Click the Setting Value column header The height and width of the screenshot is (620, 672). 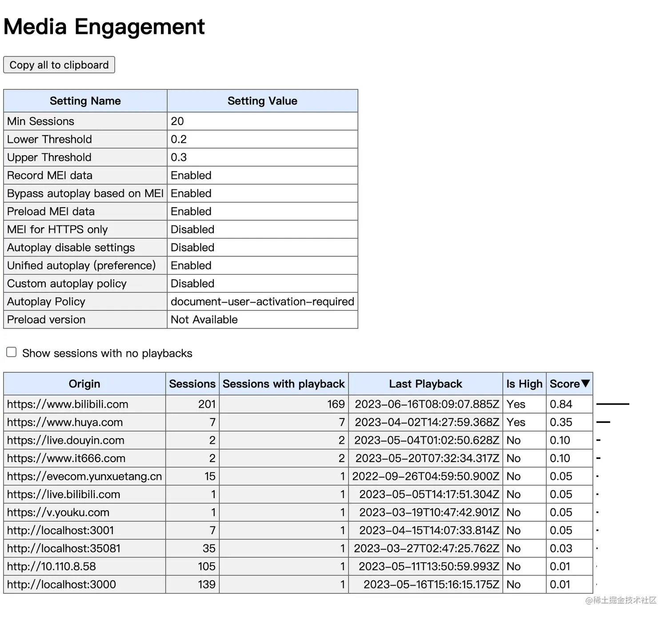(263, 101)
